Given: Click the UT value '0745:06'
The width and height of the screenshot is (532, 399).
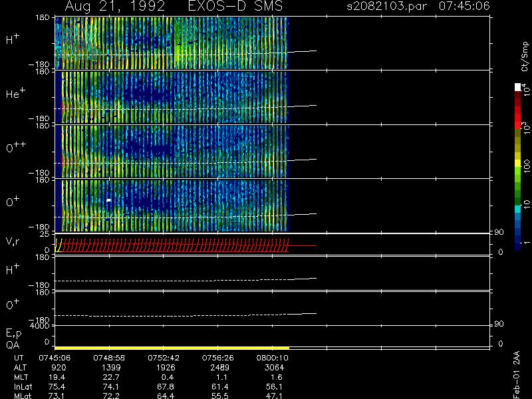Looking at the screenshot, I should tap(55, 358).
